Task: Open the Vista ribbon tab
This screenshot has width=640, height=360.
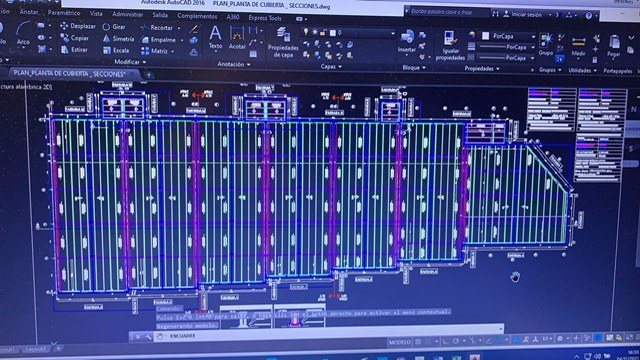Action: 96,14
